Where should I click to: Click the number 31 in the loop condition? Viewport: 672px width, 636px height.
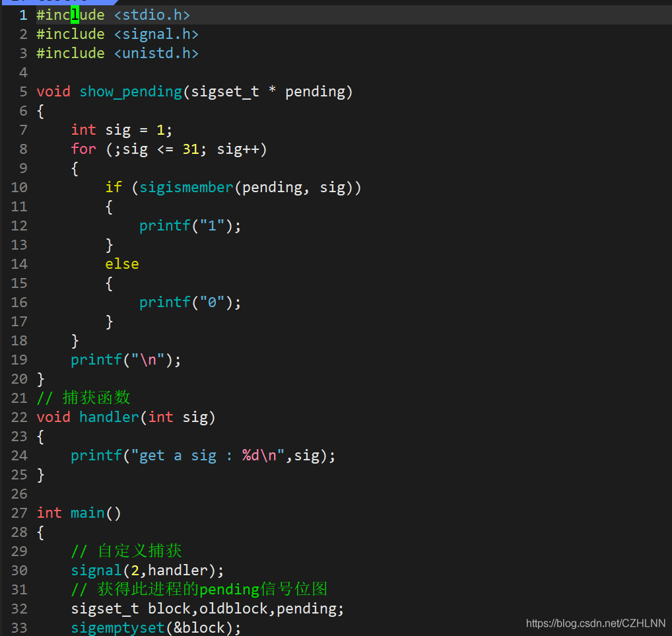click(191, 149)
